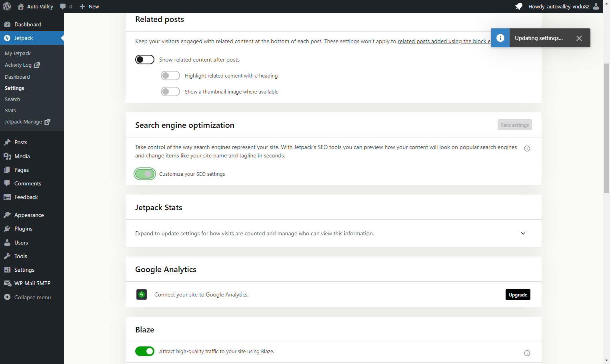Open Feedback via its sidebar icon
Image resolution: width=610 pixels, height=364 pixels.
[x=7, y=197]
